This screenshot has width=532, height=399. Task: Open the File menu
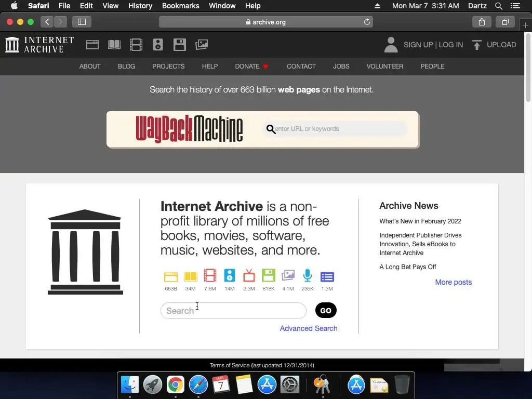point(64,6)
